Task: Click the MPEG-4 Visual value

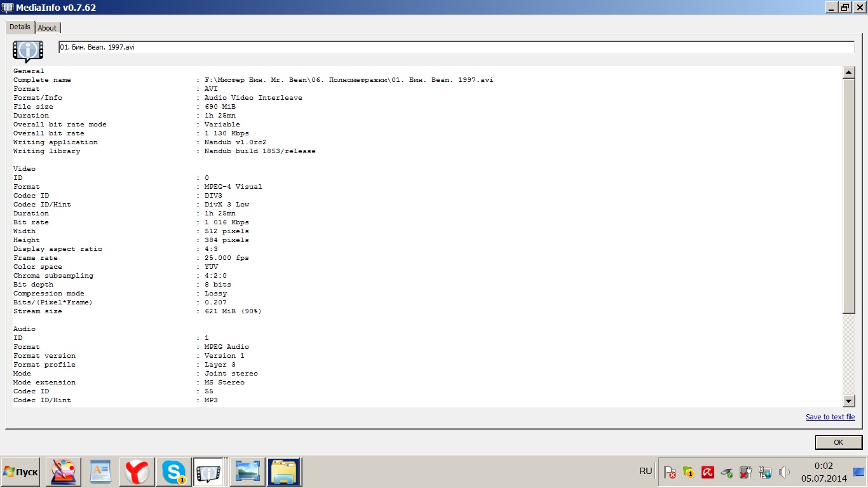Action: (233, 187)
